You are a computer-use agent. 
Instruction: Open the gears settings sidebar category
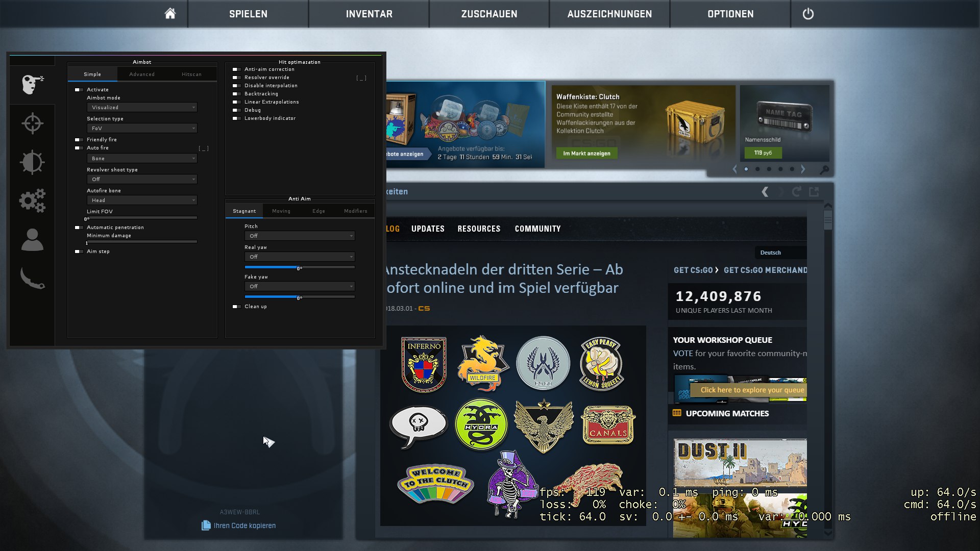(x=32, y=201)
